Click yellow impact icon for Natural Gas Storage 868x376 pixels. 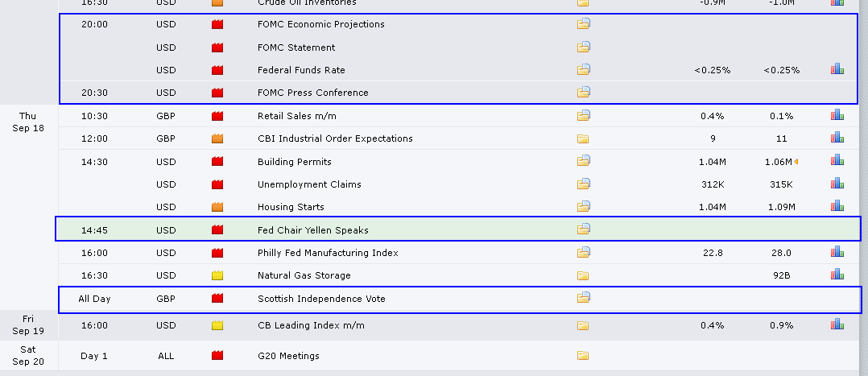(217, 275)
